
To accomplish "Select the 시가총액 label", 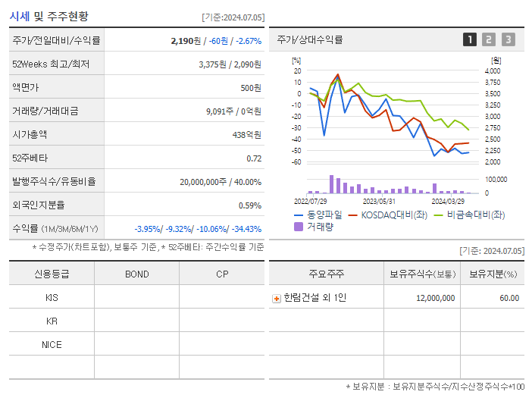I will click(x=30, y=134).
